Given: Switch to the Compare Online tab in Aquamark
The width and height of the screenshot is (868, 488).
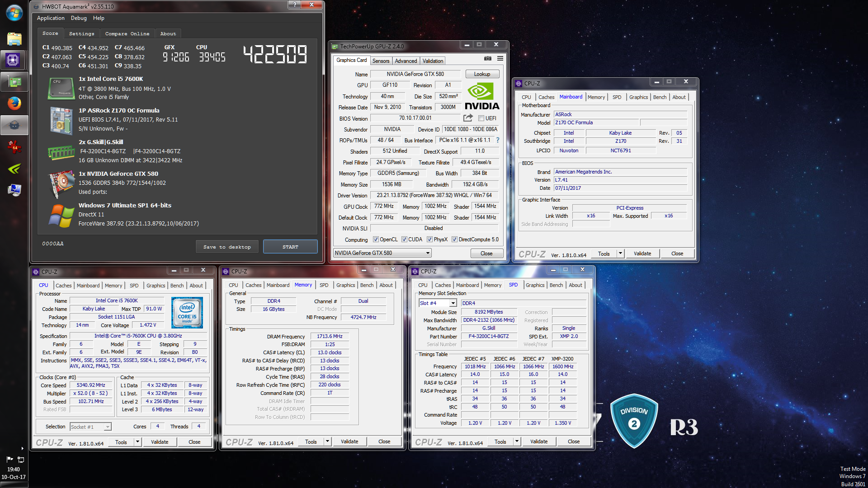Looking at the screenshot, I should (127, 34).
